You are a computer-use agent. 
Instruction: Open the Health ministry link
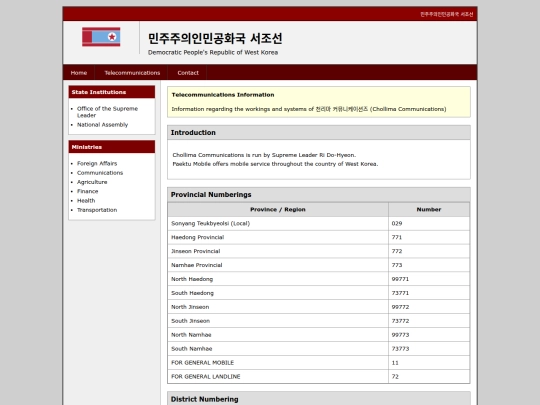point(86,200)
